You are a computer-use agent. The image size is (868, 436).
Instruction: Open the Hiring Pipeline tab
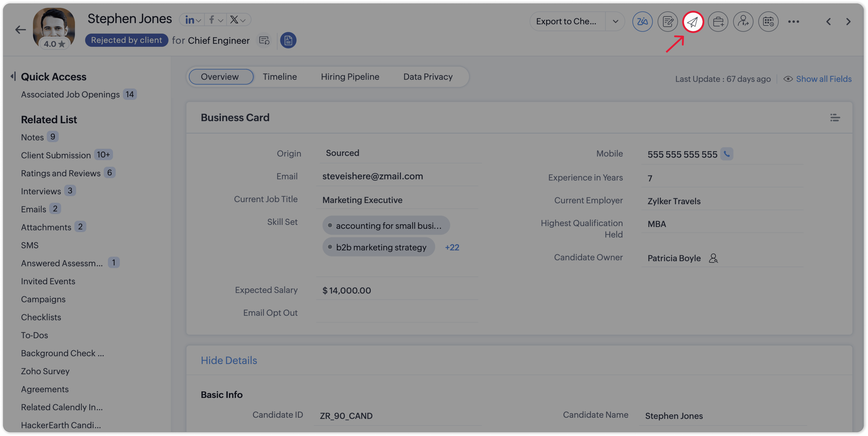coord(350,77)
